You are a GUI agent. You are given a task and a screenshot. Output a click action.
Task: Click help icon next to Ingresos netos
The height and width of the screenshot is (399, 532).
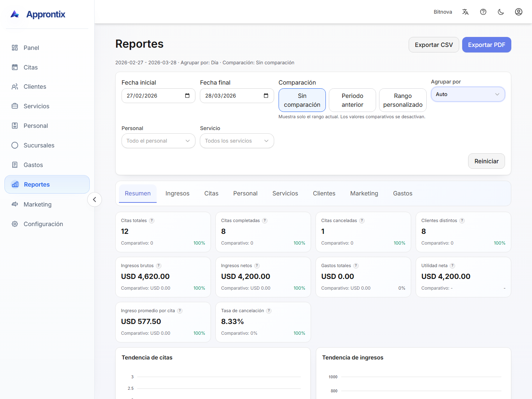(x=257, y=266)
